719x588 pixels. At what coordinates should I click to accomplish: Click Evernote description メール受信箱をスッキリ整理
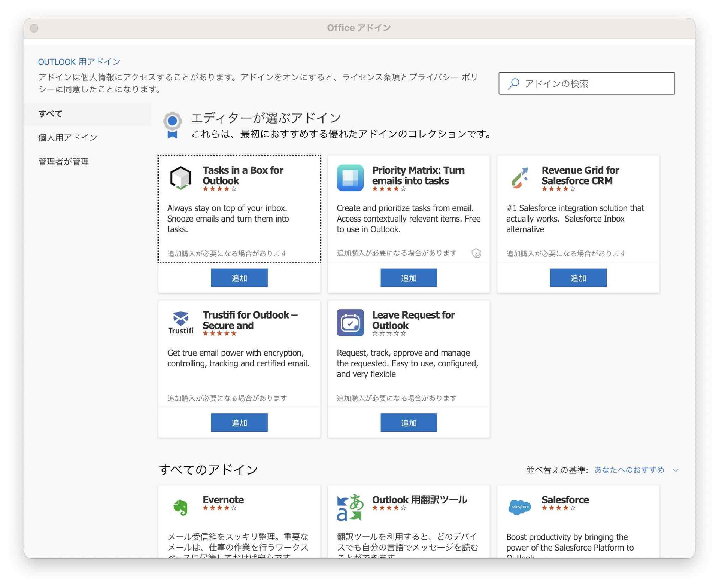click(x=238, y=546)
